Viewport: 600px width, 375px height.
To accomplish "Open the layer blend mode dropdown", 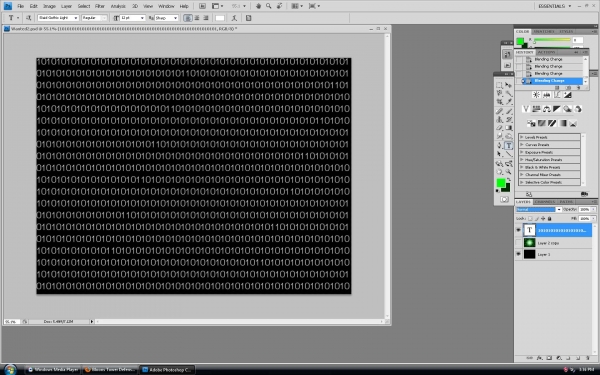I will pyautogui.click(x=559, y=210).
